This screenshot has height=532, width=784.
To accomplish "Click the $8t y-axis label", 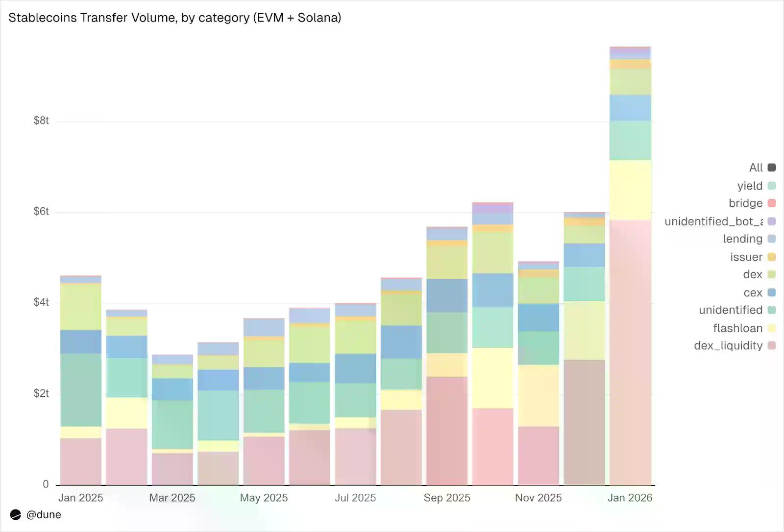I will click(41, 121).
